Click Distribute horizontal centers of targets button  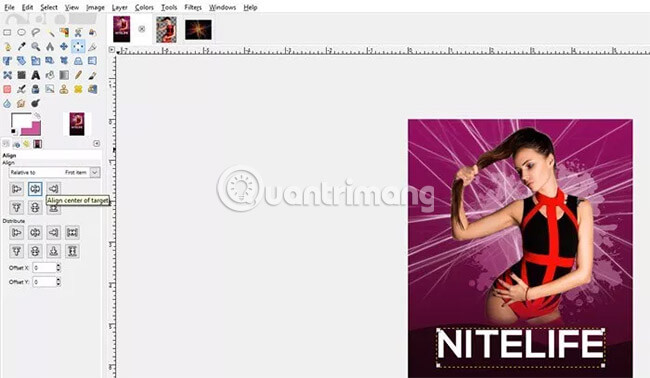pyautogui.click(x=35, y=233)
